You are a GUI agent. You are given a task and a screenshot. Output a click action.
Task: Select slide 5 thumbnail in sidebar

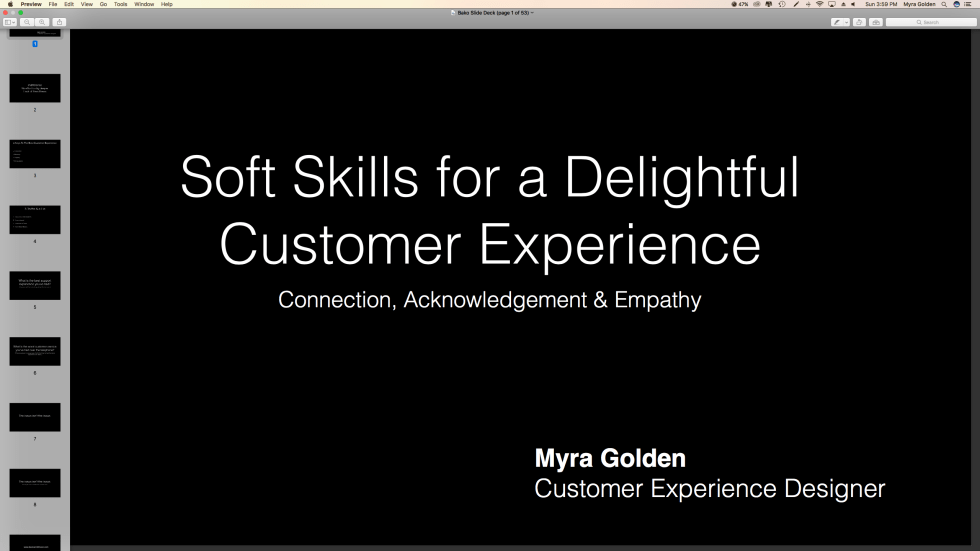35,286
